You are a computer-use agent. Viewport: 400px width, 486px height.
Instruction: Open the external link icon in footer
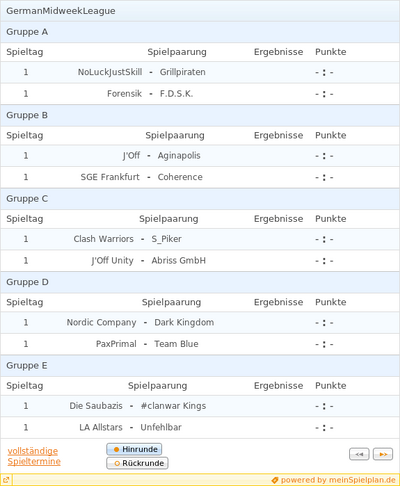coord(6,480)
